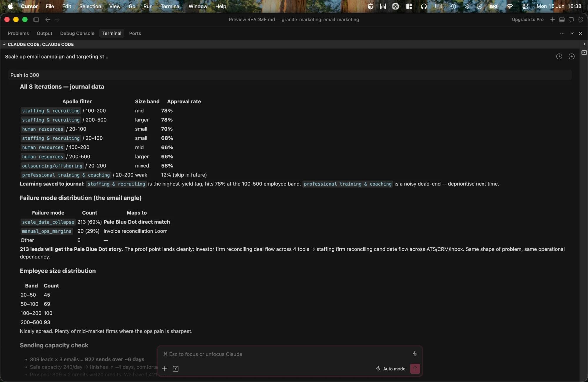This screenshot has width=588, height=382.
Task: Switch to the Output tab
Action: [x=44, y=33]
